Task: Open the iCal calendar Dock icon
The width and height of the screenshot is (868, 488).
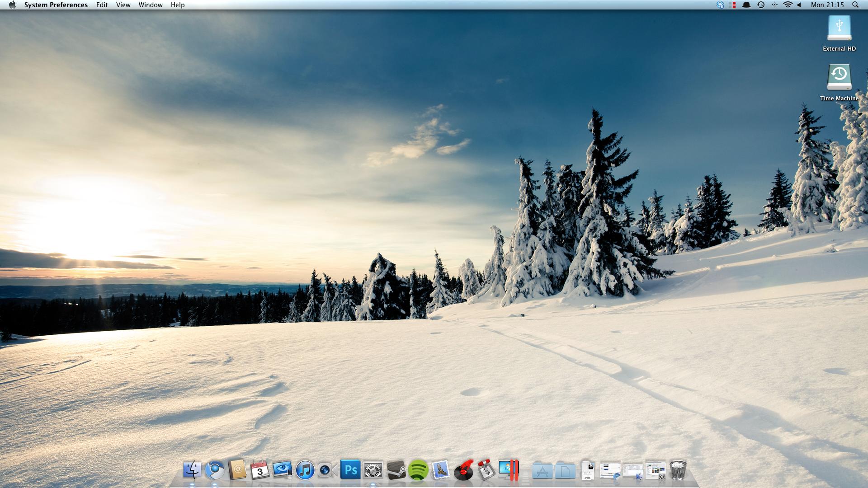Action: (260, 470)
